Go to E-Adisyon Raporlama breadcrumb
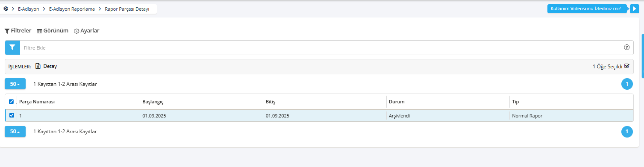This screenshot has width=644, height=167. pos(72,9)
